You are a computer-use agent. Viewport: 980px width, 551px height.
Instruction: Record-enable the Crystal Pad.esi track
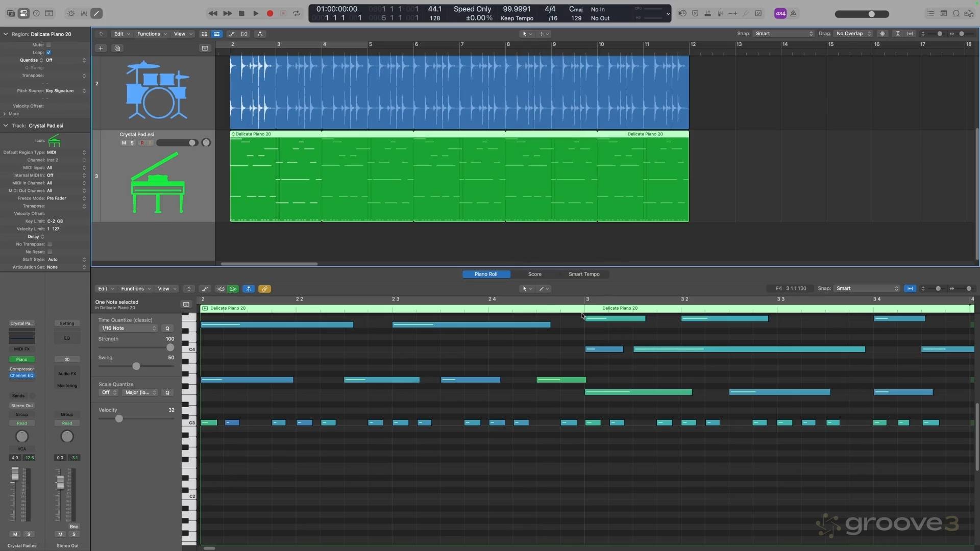click(x=142, y=143)
